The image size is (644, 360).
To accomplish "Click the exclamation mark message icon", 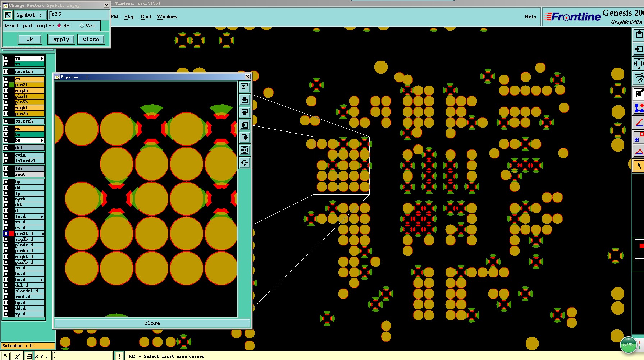I will [x=119, y=356].
